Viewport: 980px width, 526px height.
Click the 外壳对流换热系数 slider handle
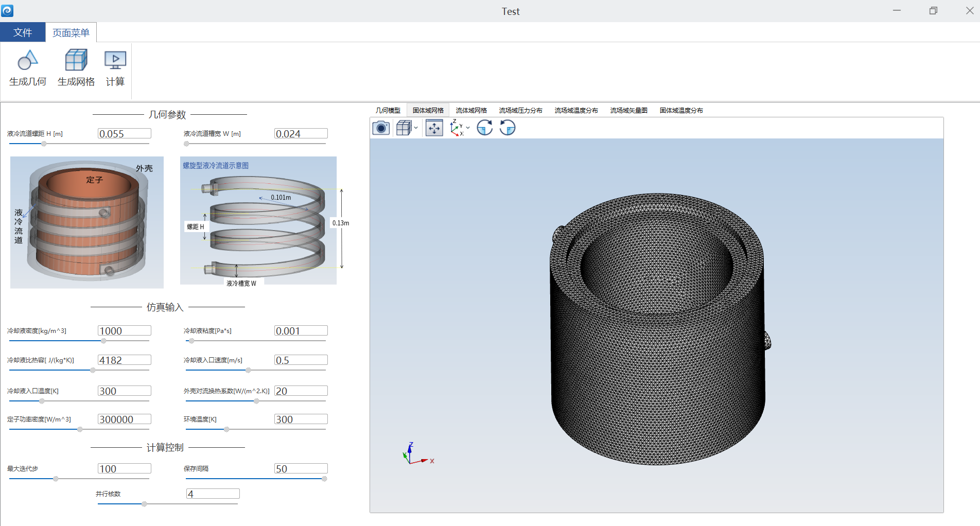point(256,401)
